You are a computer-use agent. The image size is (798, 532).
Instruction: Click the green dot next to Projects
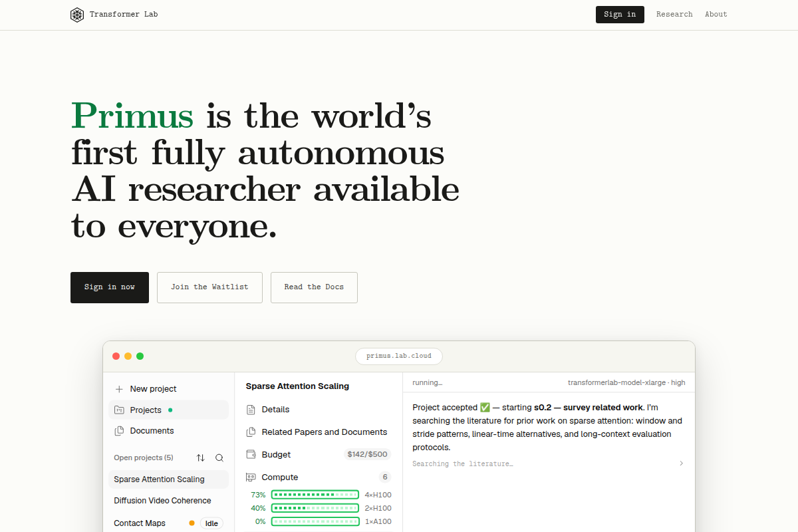[x=170, y=410]
